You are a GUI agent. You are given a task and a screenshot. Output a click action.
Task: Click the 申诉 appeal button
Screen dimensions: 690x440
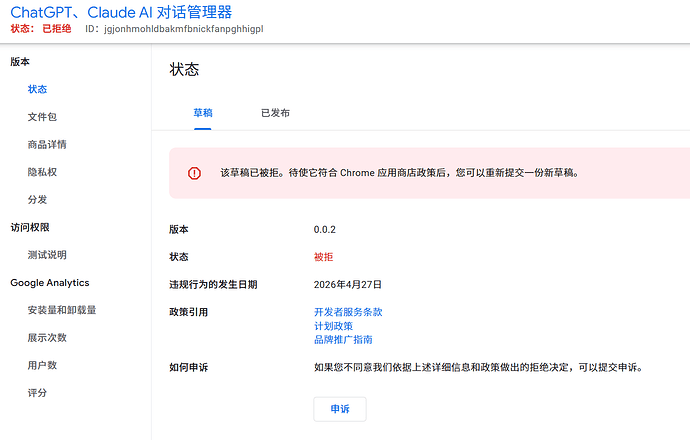click(x=340, y=409)
